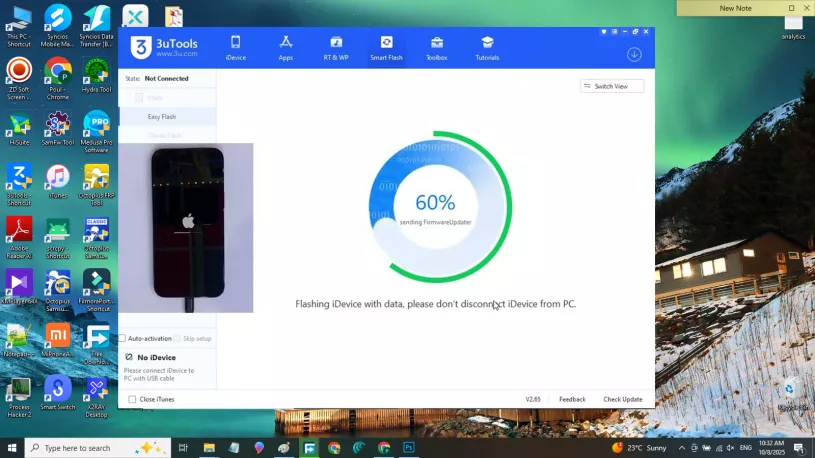Toggle the Close iTunes checkbox
The width and height of the screenshot is (815, 458).
[132, 399]
